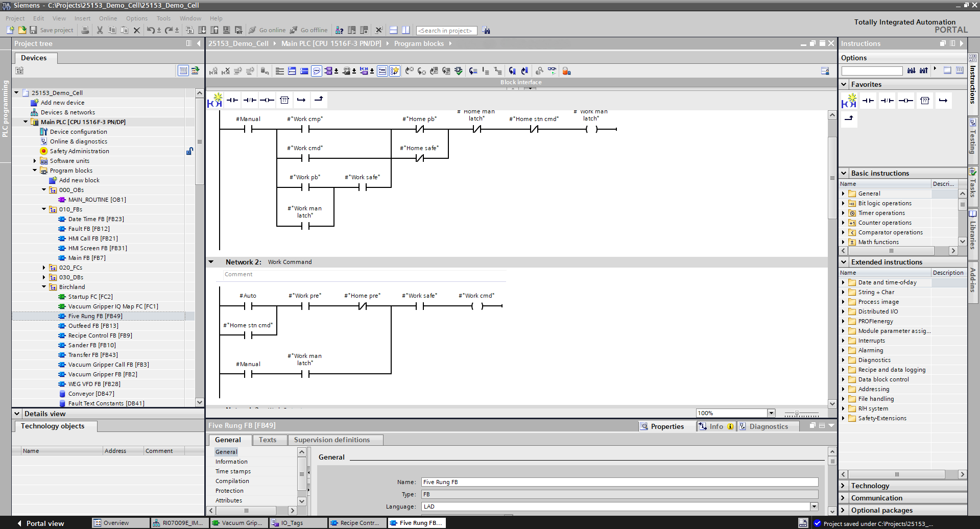Click the Download to device icon
This screenshot has width=980, height=529.
click(x=202, y=30)
